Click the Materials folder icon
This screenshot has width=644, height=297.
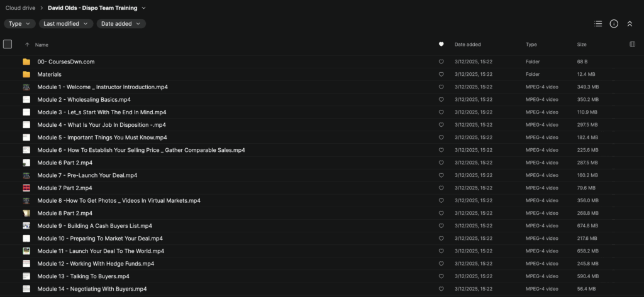(26, 74)
